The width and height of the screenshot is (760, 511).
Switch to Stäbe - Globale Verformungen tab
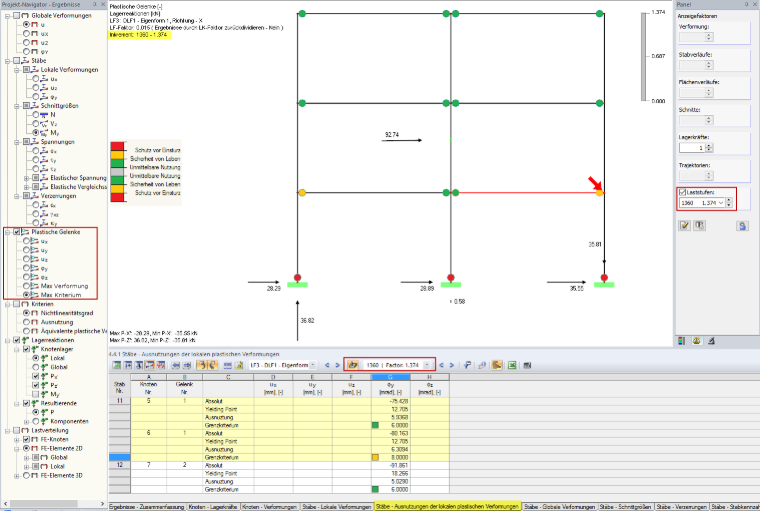point(559,507)
